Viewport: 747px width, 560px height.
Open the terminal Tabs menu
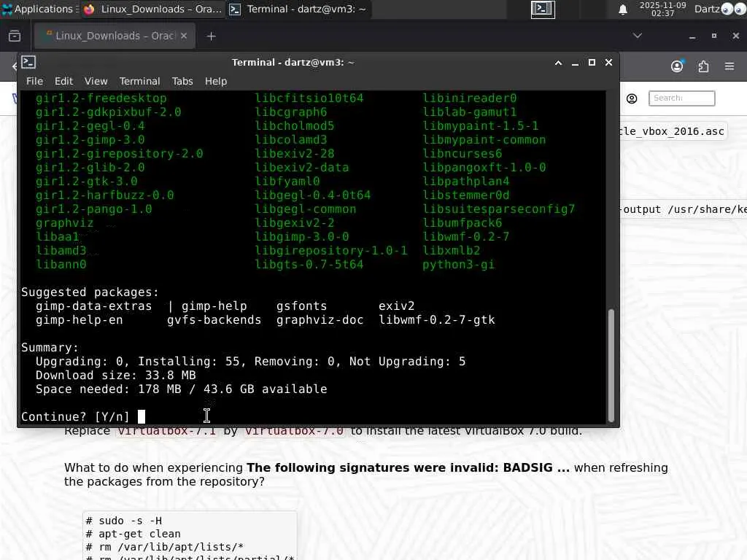(x=182, y=81)
